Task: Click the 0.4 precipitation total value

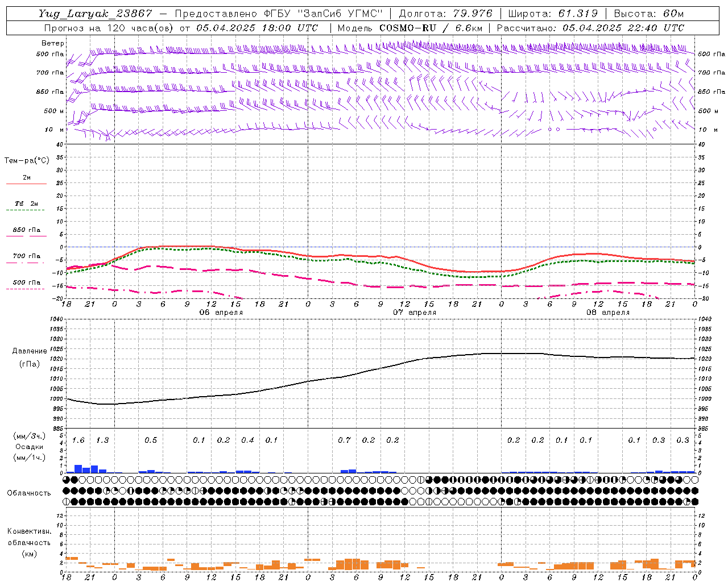Action: click(x=247, y=440)
